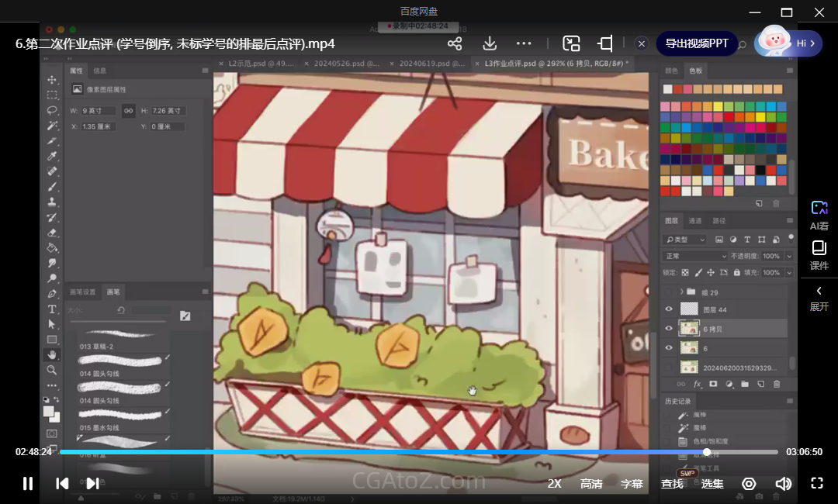838x504 pixels.
Task: Open the 课件 courseware icon
Action: pos(819,254)
